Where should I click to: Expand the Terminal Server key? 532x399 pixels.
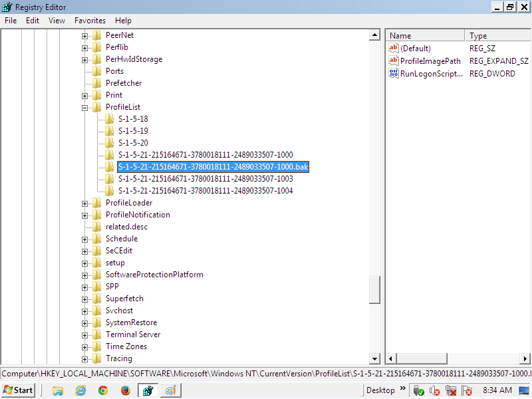85,334
